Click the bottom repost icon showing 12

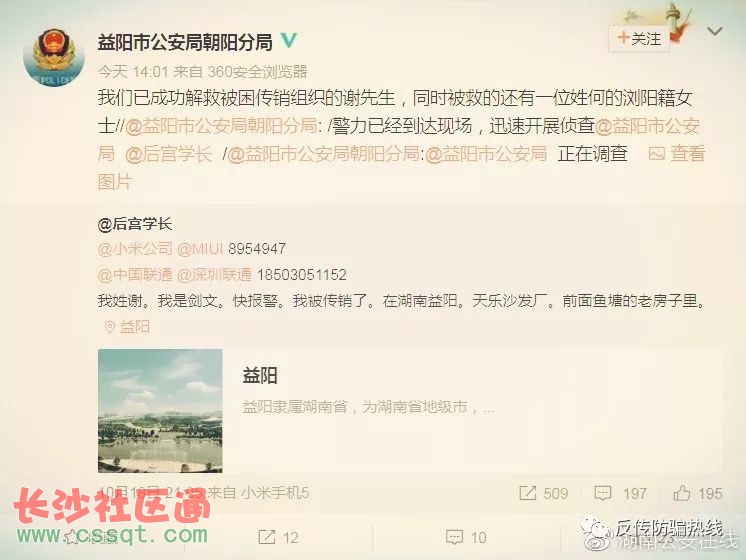pyautogui.click(x=266, y=537)
